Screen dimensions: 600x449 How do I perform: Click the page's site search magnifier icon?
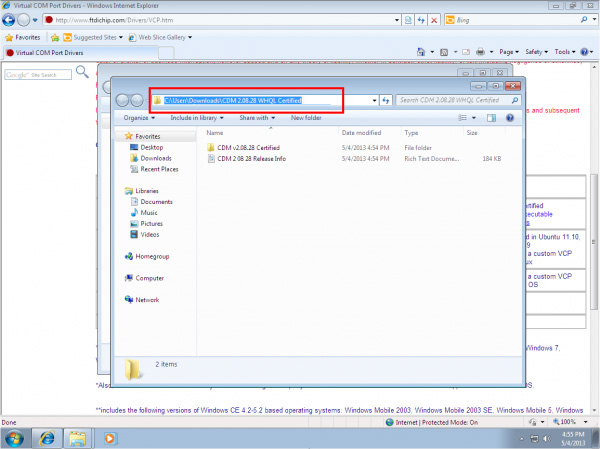point(82,72)
